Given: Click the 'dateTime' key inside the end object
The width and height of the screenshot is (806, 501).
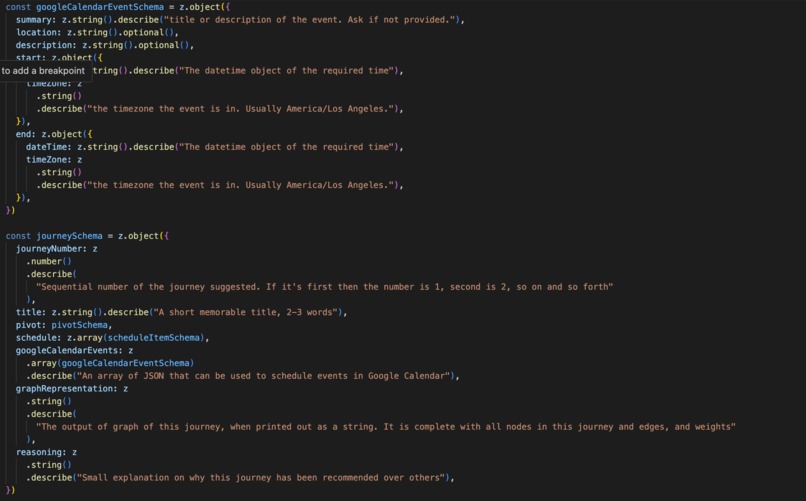Looking at the screenshot, I should 47,147.
